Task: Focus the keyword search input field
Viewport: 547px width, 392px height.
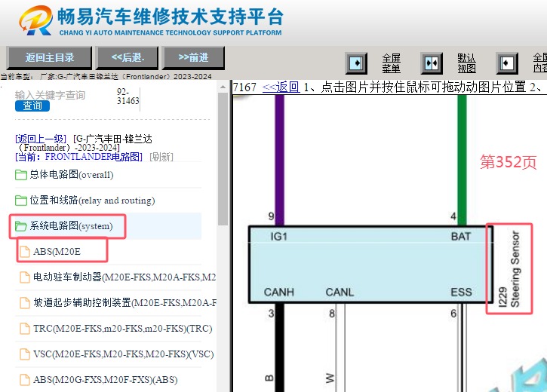Action: [x=51, y=95]
